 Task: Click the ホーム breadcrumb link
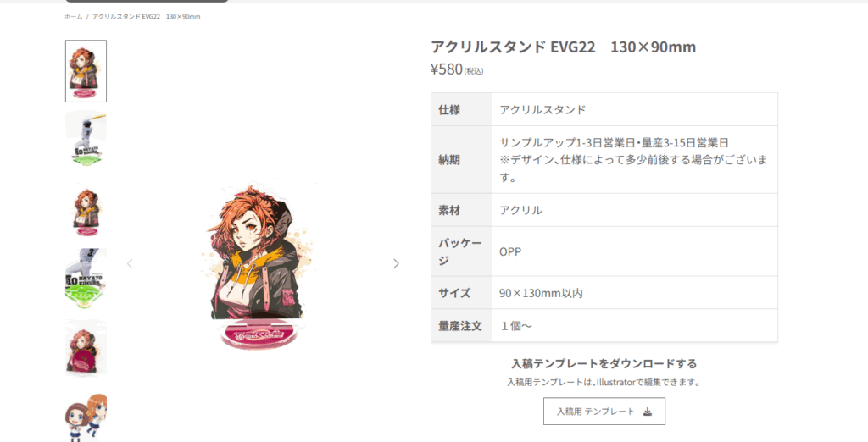(73, 17)
